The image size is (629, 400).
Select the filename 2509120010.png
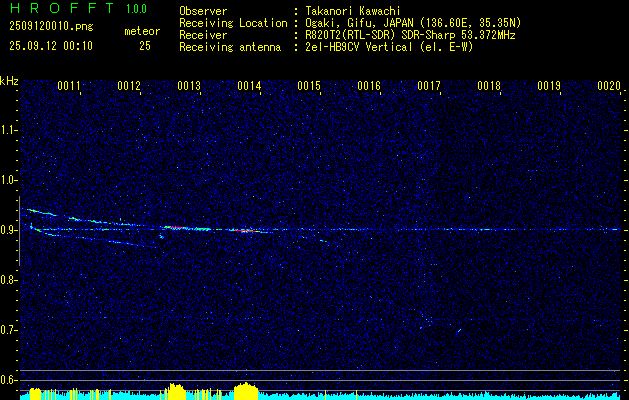[51, 27]
